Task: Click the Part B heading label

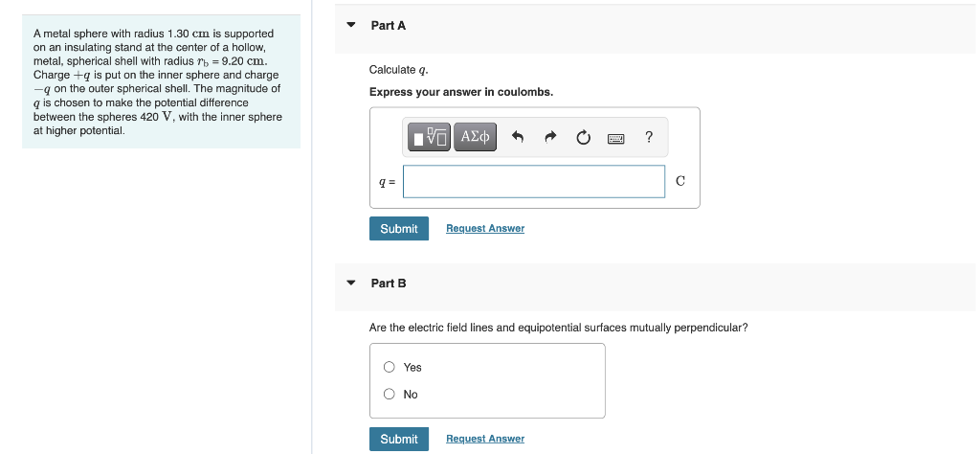Action: 389,284
